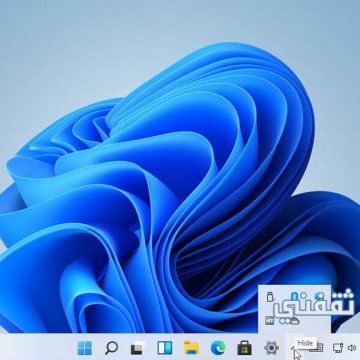Open the Windows Start menu
The height and width of the screenshot is (360, 360).
[x=85, y=348]
